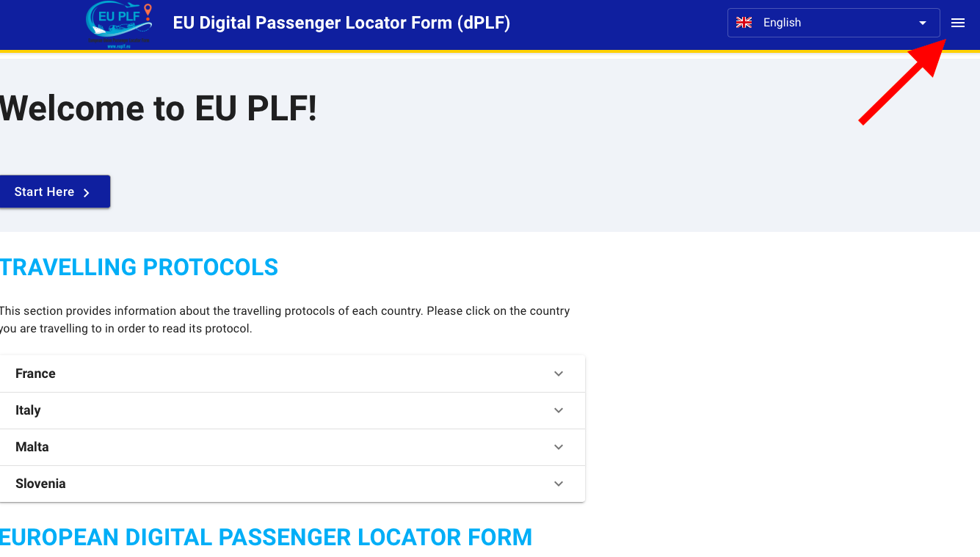Click the EUROPEAN DIGITAL PASSENGER LOCATOR FORM heading
980x557 pixels.
click(x=266, y=537)
